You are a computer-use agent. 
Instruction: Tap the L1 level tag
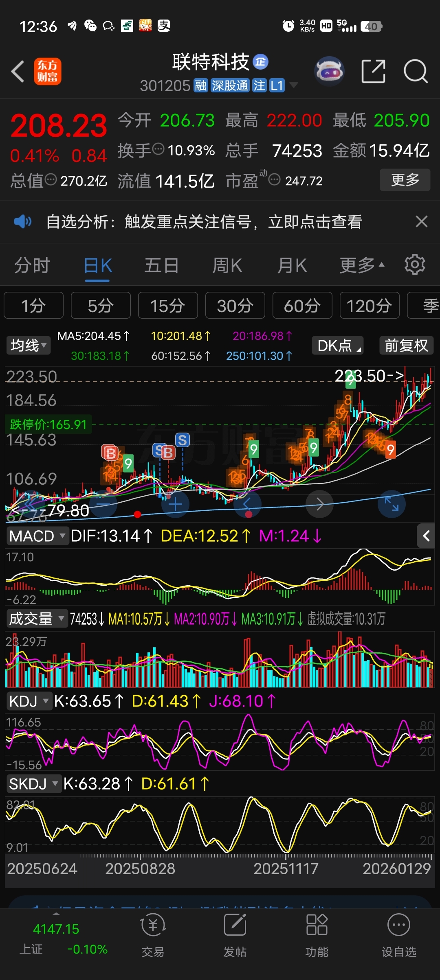pyautogui.click(x=277, y=85)
